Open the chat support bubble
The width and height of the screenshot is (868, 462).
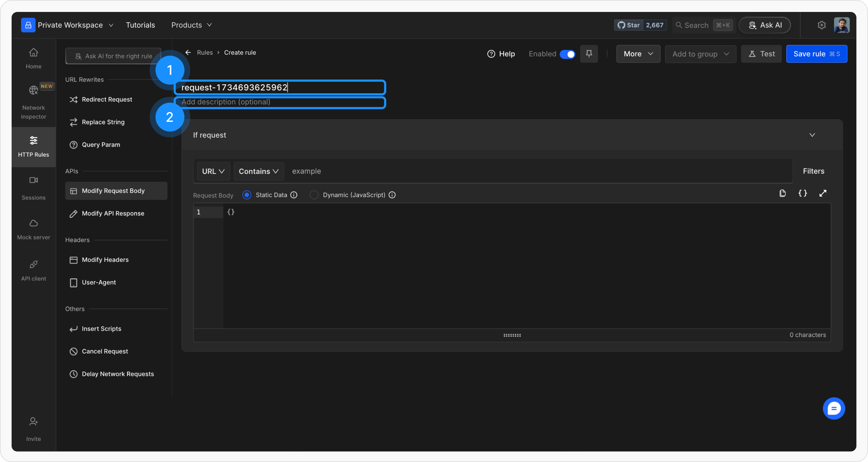coord(834,408)
